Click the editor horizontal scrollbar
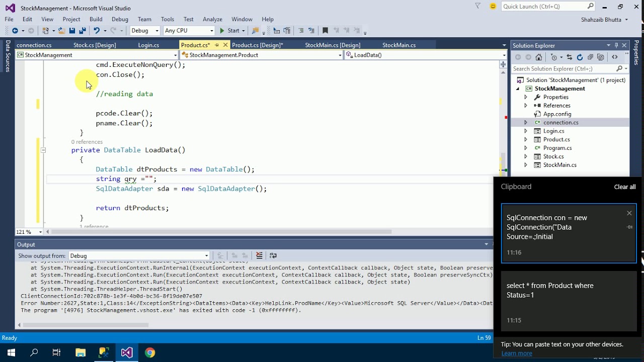644x362 pixels. pos(221,232)
